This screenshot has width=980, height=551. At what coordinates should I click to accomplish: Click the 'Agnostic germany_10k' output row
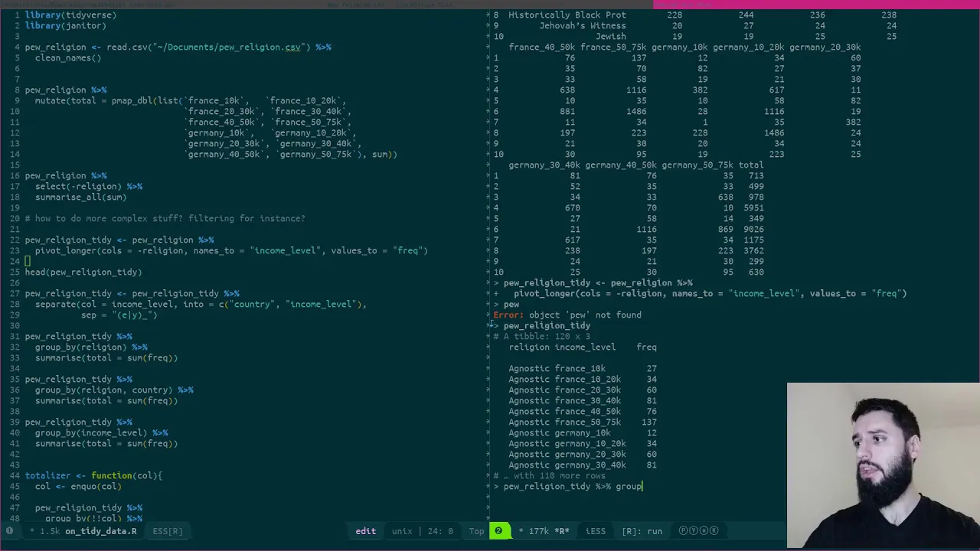tap(582, 432)
